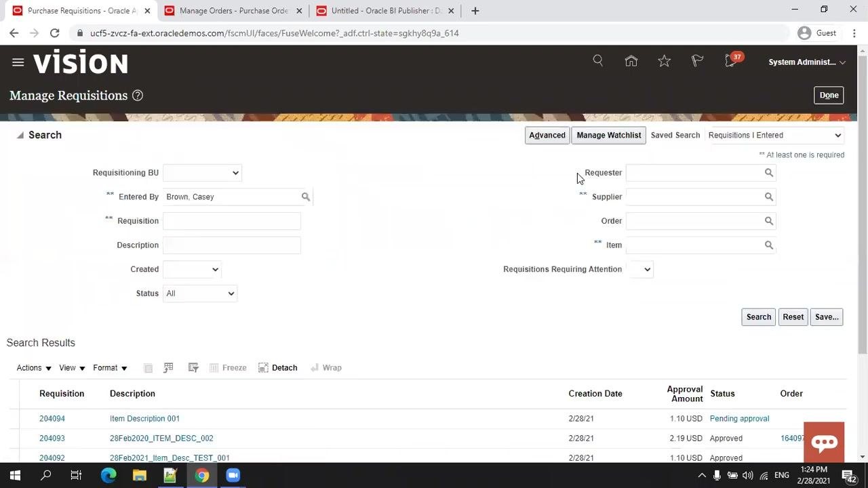Open File Explorer from the taskbar

point(139,475)
